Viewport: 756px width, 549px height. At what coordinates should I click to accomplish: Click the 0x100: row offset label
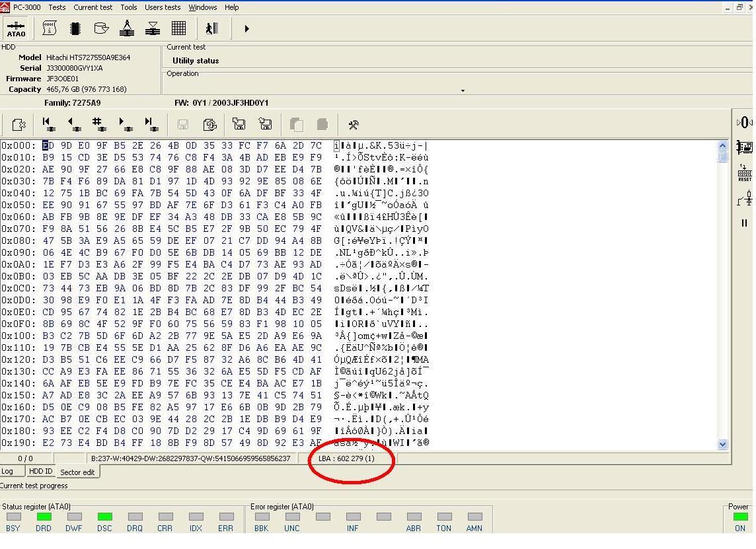tap(19, 336)
